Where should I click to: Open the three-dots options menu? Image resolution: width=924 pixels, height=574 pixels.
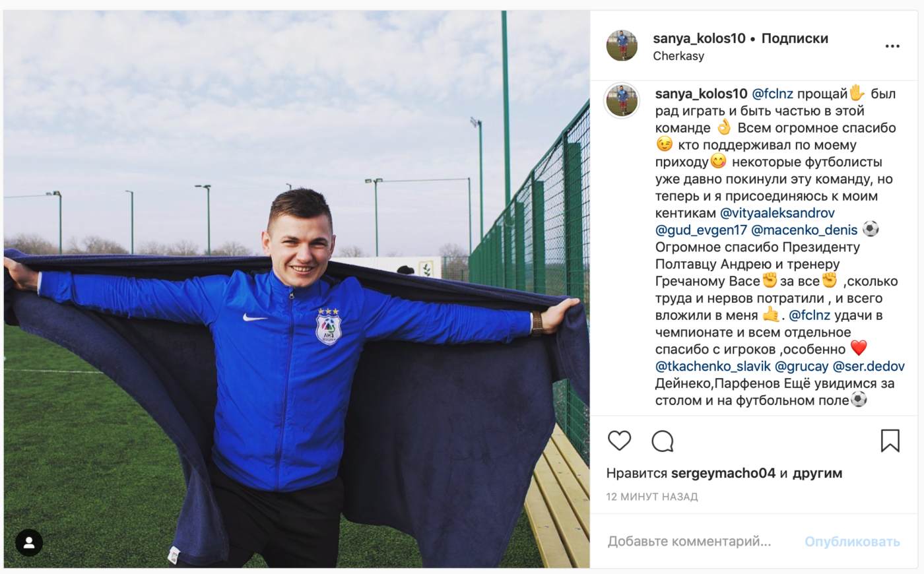click(892, 46)
